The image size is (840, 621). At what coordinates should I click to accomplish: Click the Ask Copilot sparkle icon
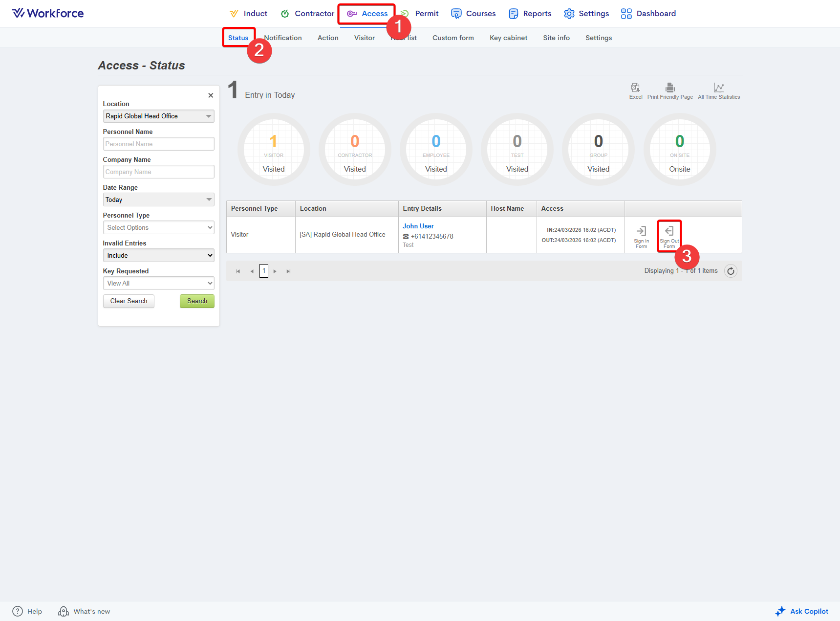(x=780, y=611)
